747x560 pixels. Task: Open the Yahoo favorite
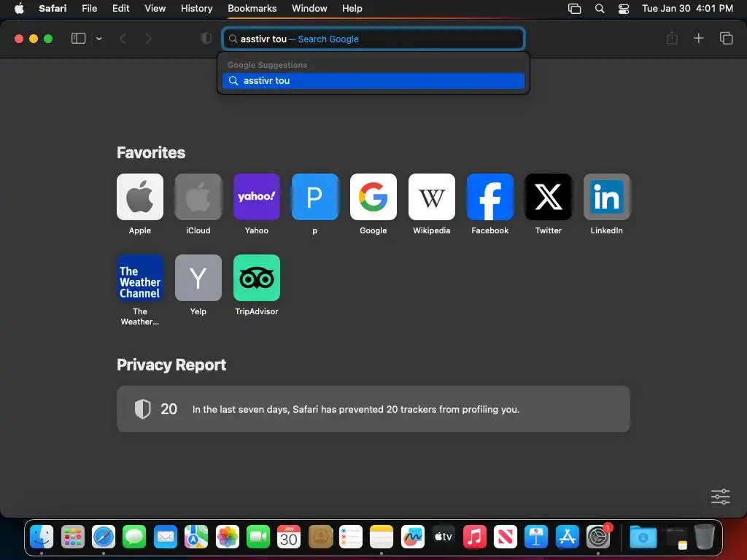click(257, 197)
